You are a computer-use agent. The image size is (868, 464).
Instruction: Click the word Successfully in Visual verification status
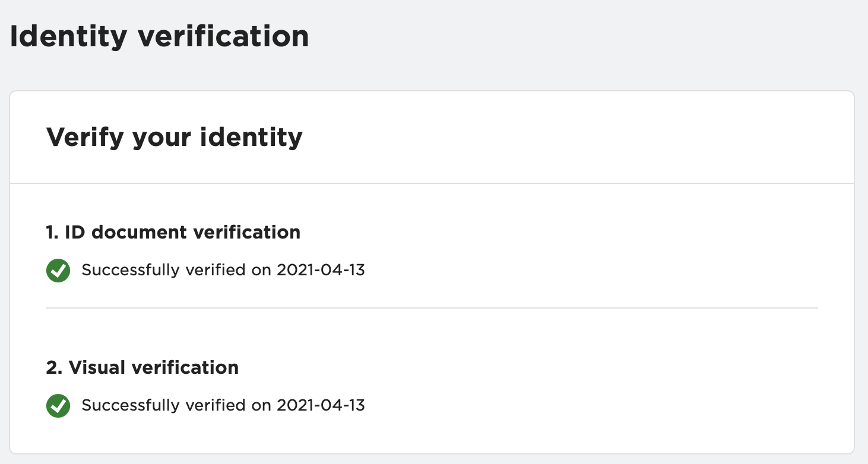coord(131,406)
